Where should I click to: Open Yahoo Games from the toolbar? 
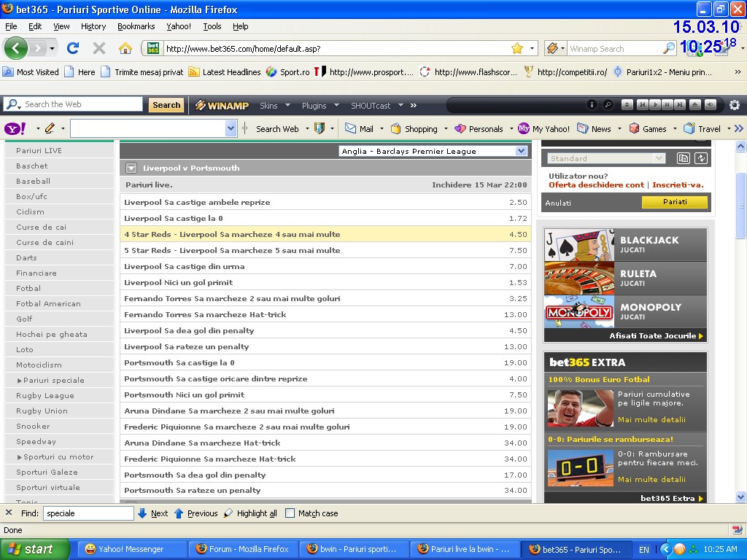point(648,128)
